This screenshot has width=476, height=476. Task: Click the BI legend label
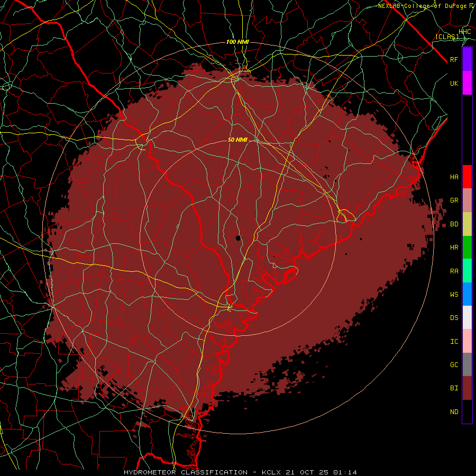coord(454,388)
